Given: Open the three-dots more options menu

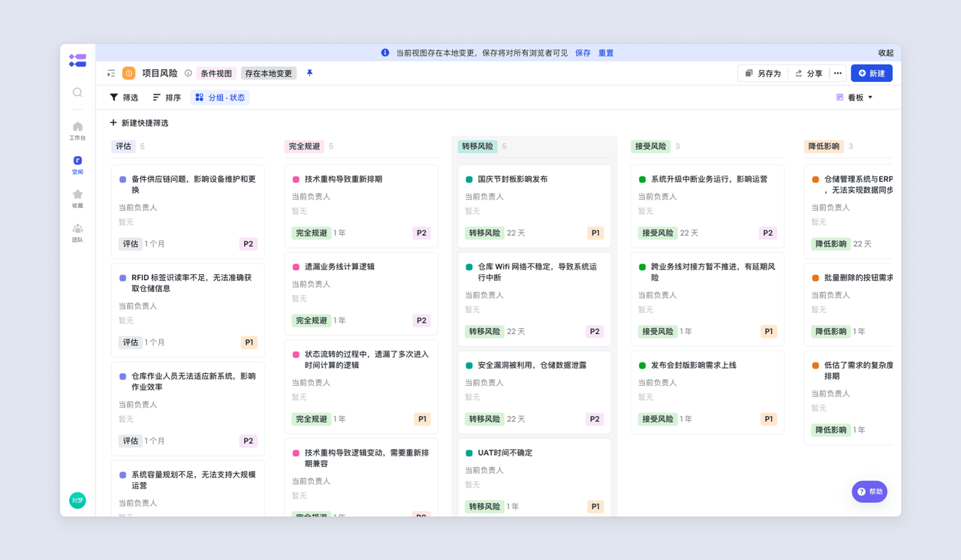Looking at the screenshot, I should click(838, 74).
